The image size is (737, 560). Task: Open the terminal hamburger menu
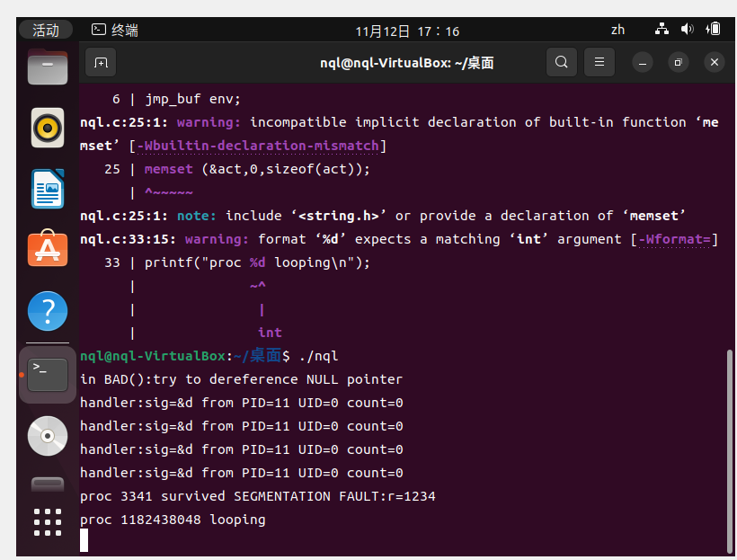[x=599, y=63]
